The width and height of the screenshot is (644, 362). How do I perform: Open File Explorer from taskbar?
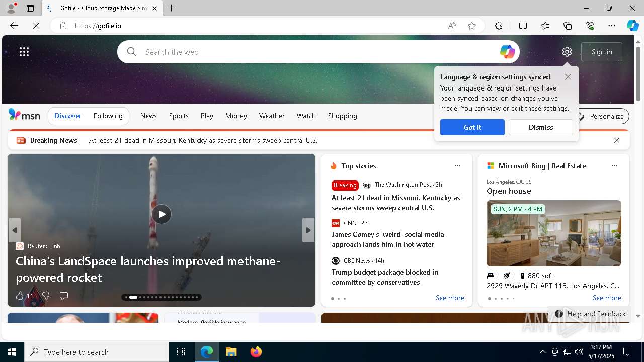pyautogui.click(x=231, y=352)
